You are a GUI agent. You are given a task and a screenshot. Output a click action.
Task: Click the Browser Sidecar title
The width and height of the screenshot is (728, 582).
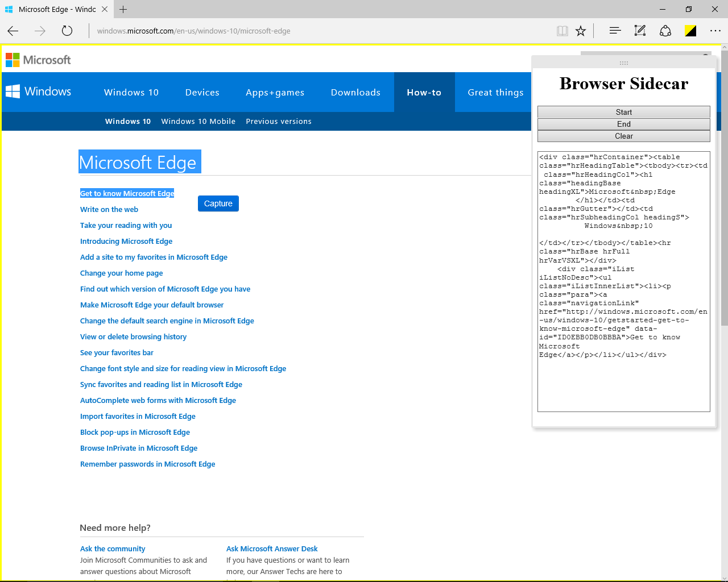pos(624,84)
